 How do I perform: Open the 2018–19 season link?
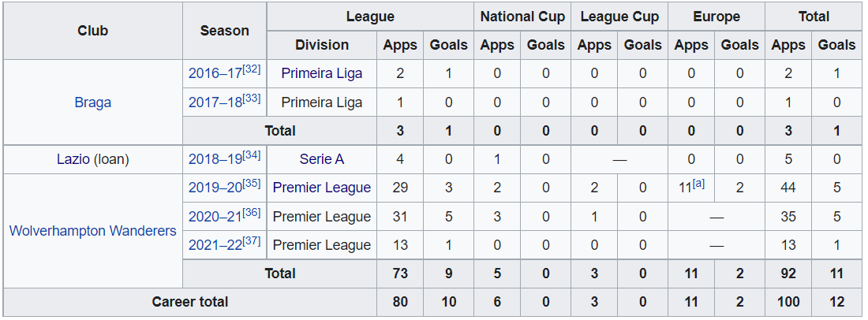(x=215, y=158)
